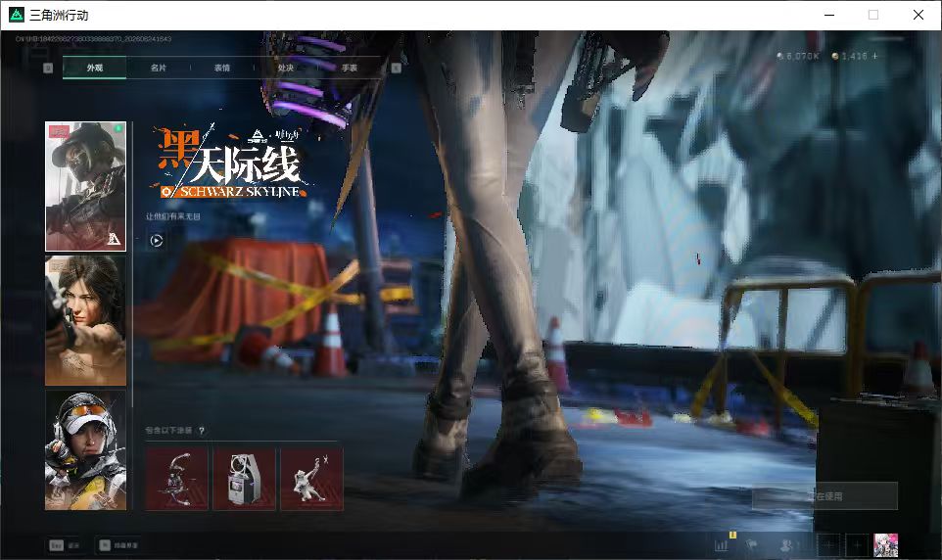Minimize the 三角洲行动 window
Viewport: 942px width, 560px height.
tap(829, 15)
